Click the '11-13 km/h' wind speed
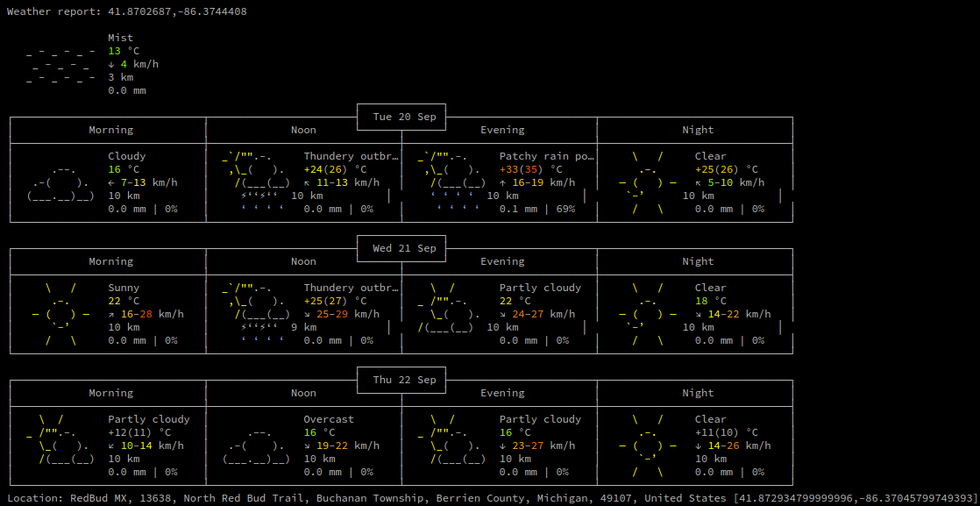This screenshot has height=506, width=980. [348, 182]
